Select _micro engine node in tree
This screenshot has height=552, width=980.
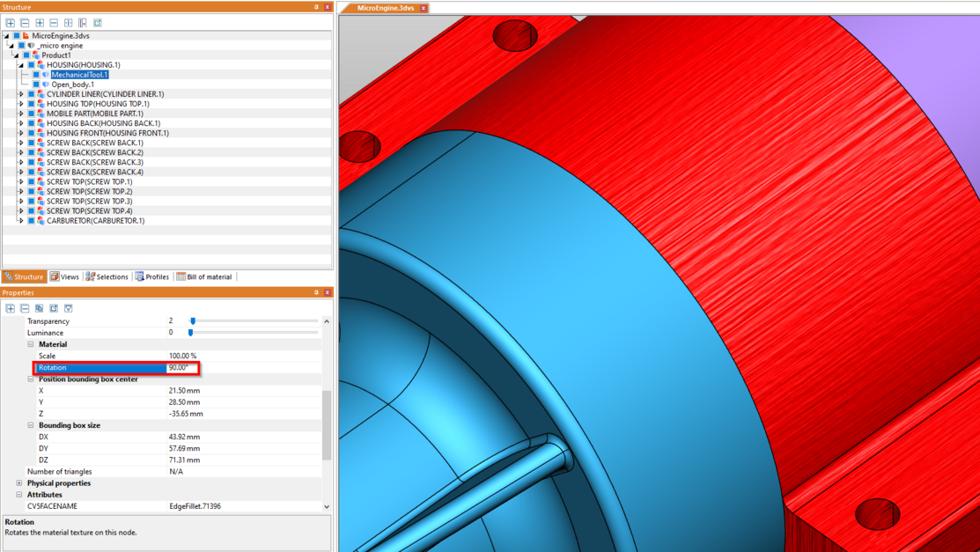60,46
